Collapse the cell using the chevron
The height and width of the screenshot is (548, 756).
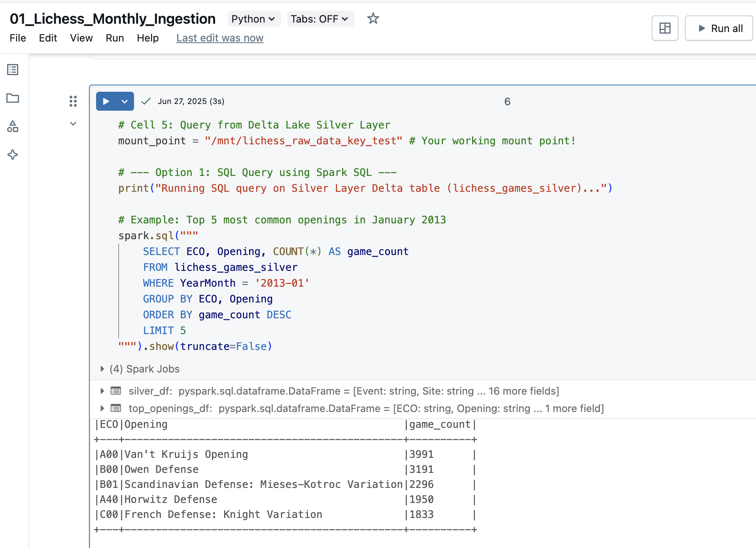coord(73,124)
